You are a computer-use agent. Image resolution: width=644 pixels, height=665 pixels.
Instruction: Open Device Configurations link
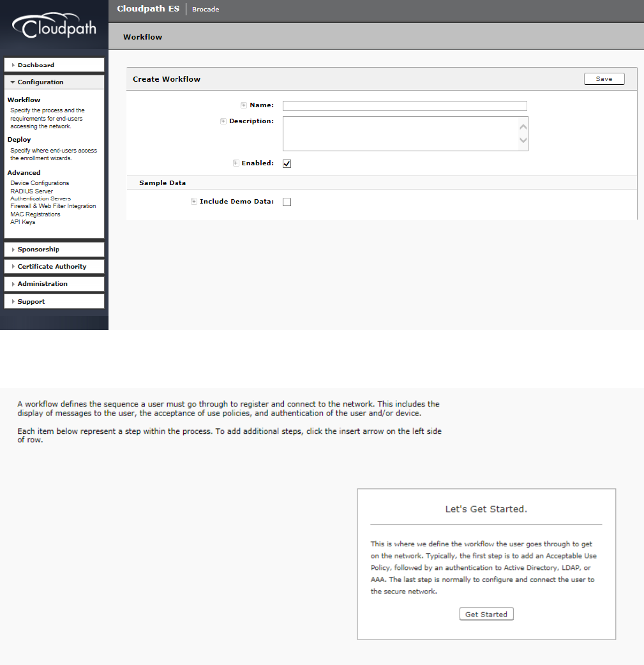point(40,183)
